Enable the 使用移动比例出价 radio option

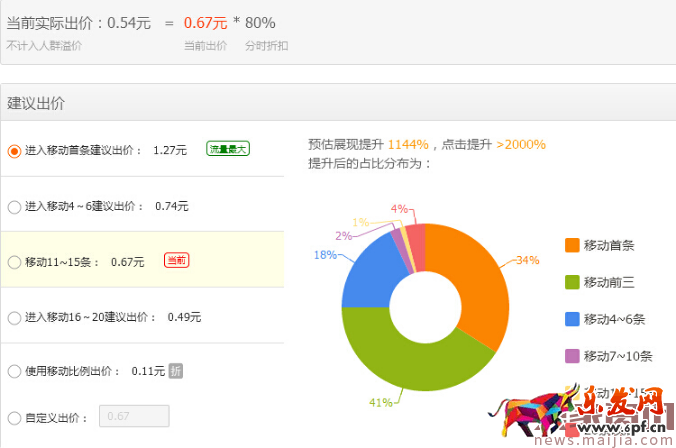(x=14, y=372)
